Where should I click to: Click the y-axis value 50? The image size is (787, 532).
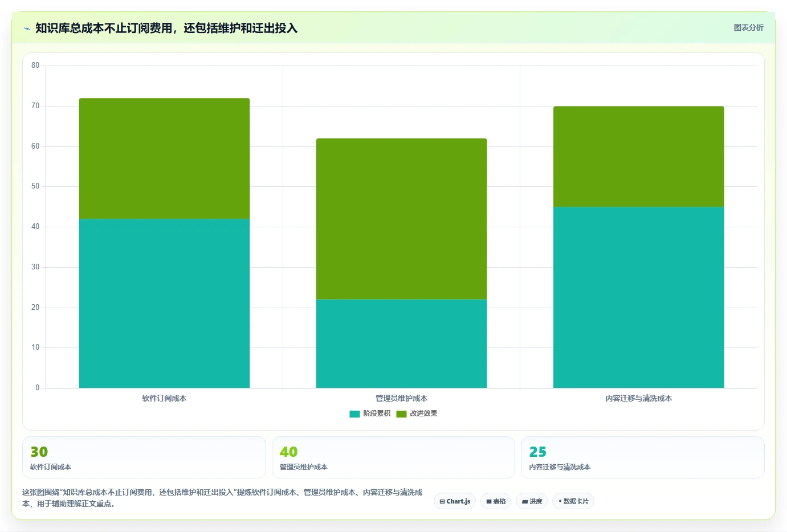[x=35, y=186]
